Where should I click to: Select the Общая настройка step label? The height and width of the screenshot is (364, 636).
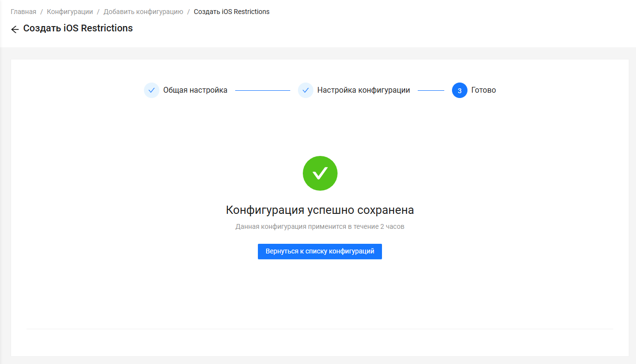click(195, 90)
